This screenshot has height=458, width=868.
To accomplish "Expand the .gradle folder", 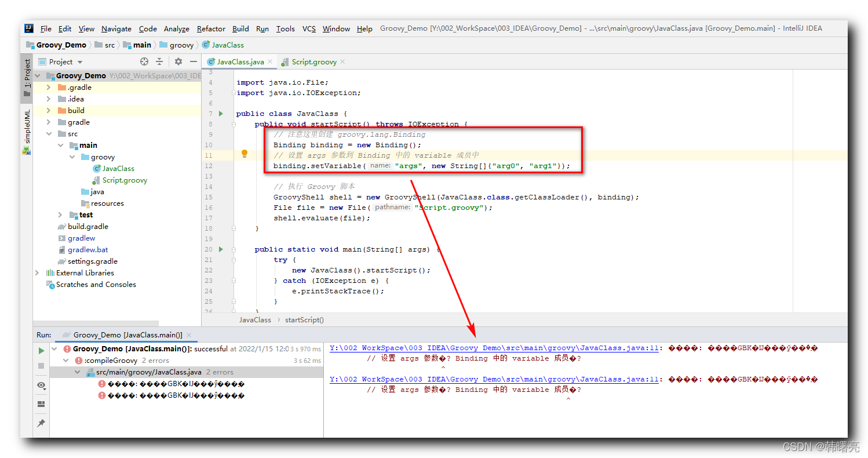I will click(x=49, y=88).
